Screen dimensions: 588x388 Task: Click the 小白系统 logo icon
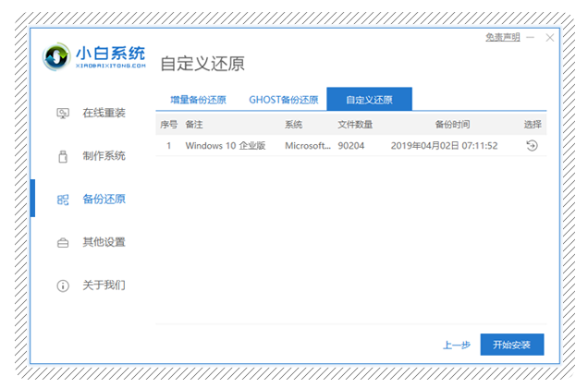click(x=57, y=57)
